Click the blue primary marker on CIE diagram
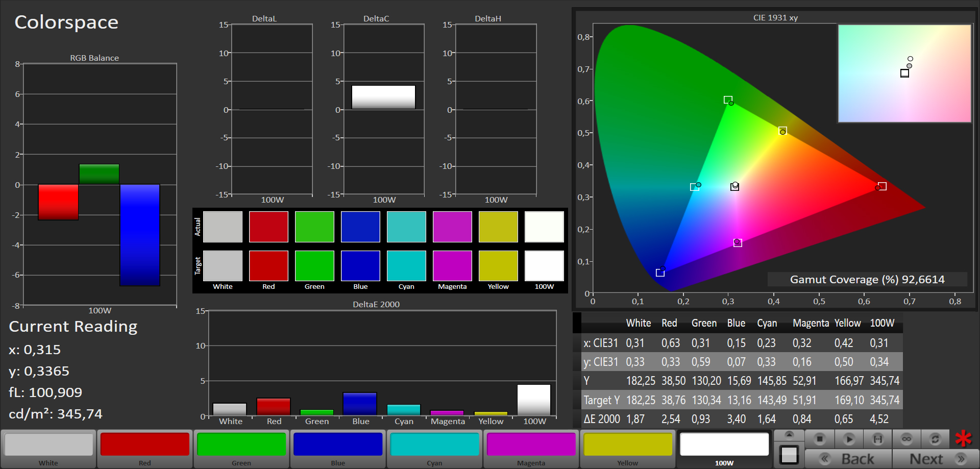The width and height of the screenshot is (980, 469). [660, 273]
